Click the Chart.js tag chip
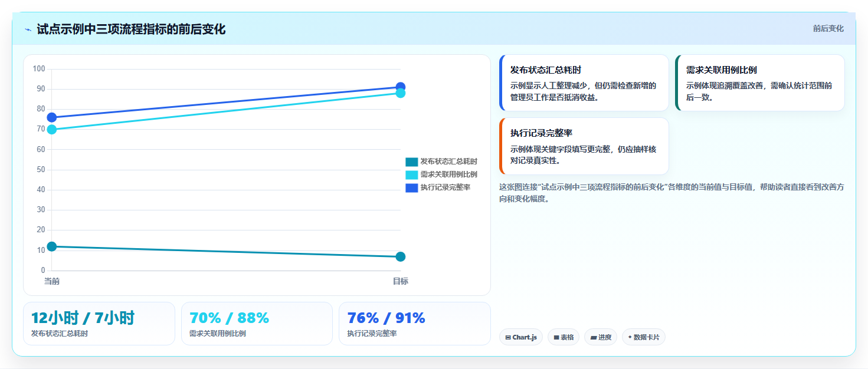 pos(521,337)
